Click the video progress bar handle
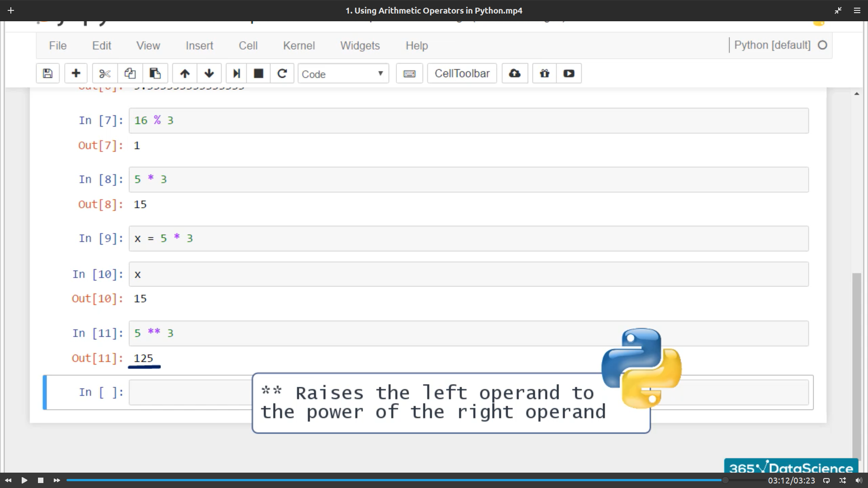 pyautogui.click(x=725, y=480)
